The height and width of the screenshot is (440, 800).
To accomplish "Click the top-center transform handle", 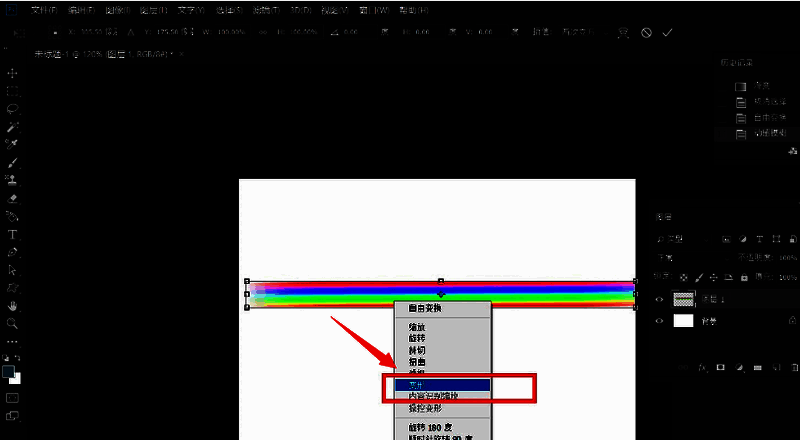I will pyautogui.click(x=441, y=281).
